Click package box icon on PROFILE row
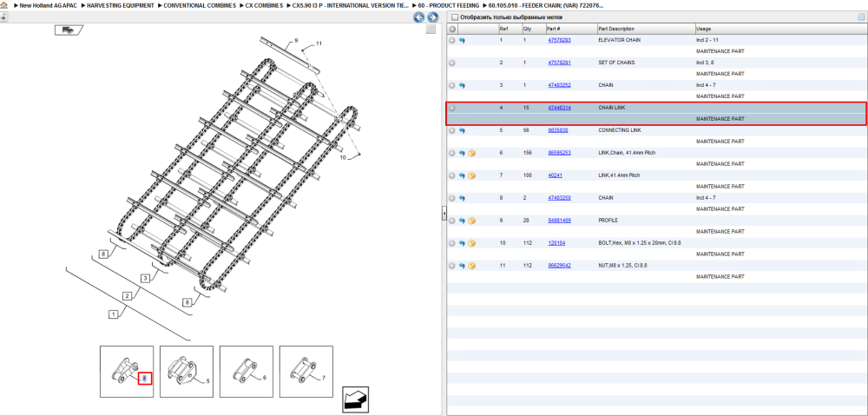The image size is (868, 416). (x=472, y=221)
